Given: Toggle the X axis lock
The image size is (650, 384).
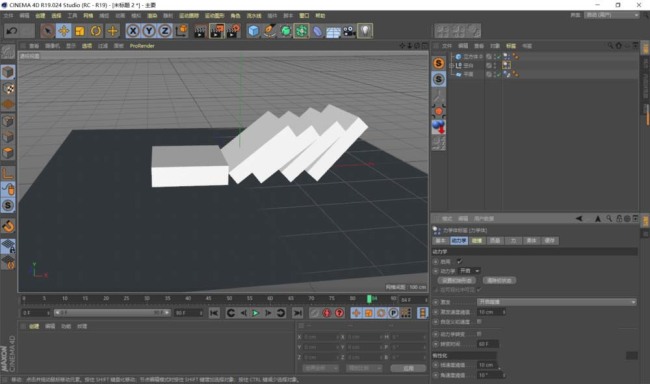Looking at the screenshot, I should [133, 31].
